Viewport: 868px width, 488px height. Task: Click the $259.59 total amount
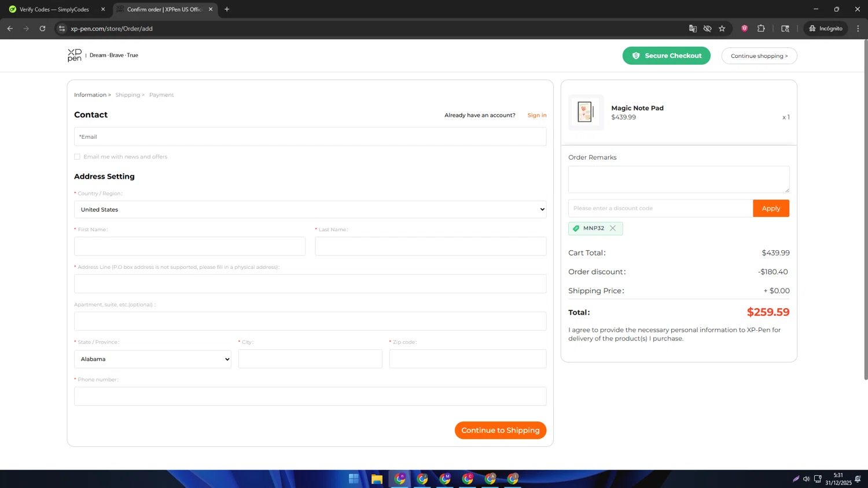[768, 312]
